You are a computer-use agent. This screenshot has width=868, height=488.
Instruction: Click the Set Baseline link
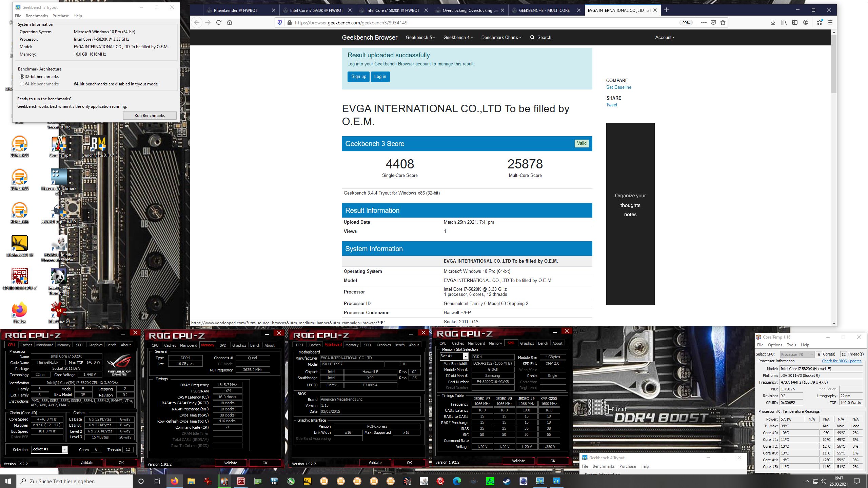[x=618, y=87]
